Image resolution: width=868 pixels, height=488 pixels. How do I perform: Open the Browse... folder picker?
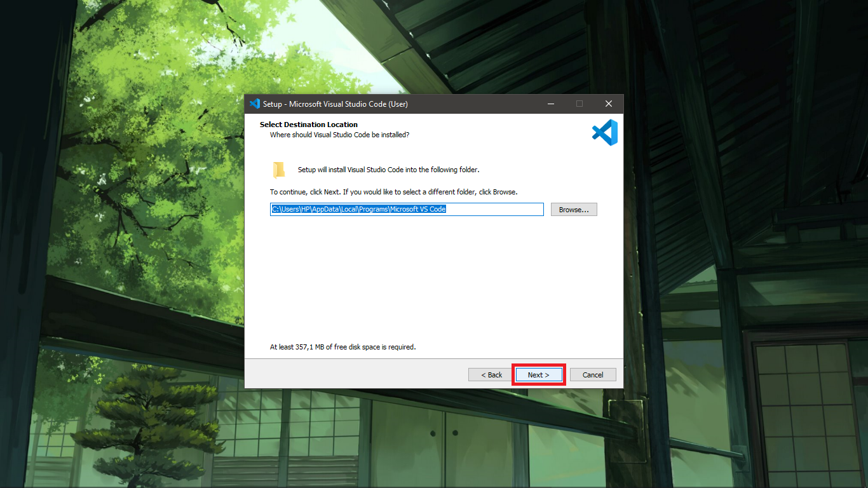coord(573,210)
